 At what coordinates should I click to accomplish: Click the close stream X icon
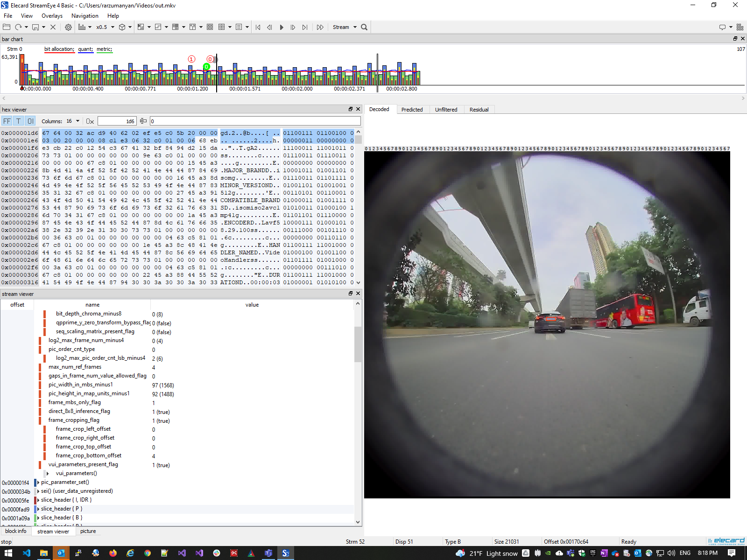(x=53, y=27)
